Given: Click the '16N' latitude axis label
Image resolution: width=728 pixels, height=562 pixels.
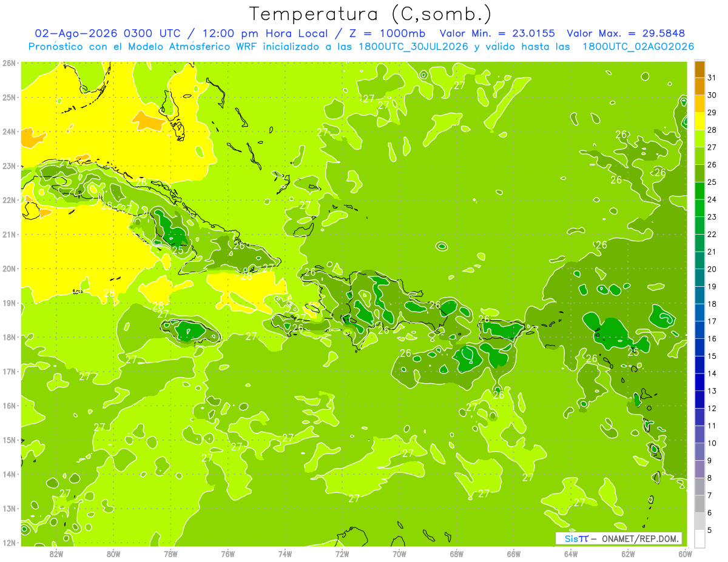Looking at the screenshot, I should click(x=9, y=406).
